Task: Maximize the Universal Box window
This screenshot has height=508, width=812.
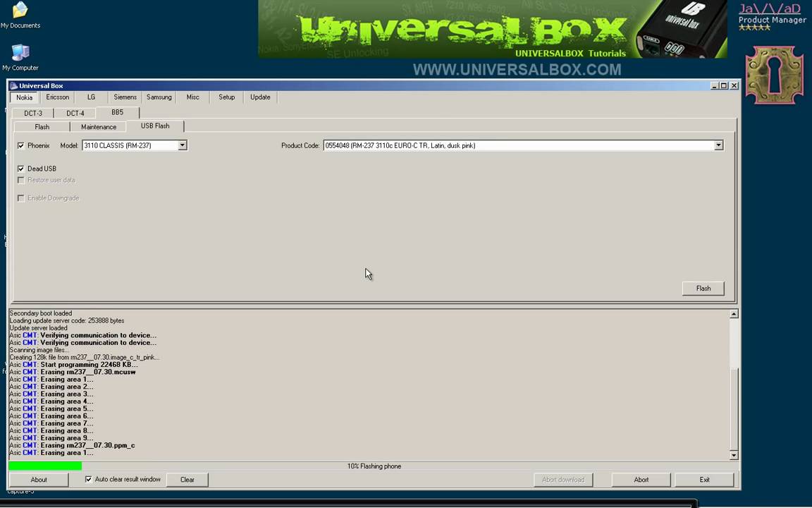Action: pyautogui.click(x=724, y=85)
